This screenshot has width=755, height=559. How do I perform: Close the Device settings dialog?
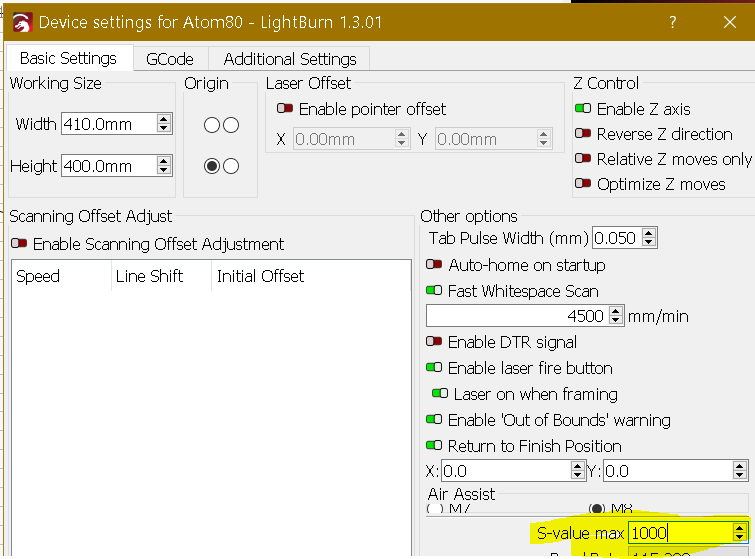pos(729,22)
